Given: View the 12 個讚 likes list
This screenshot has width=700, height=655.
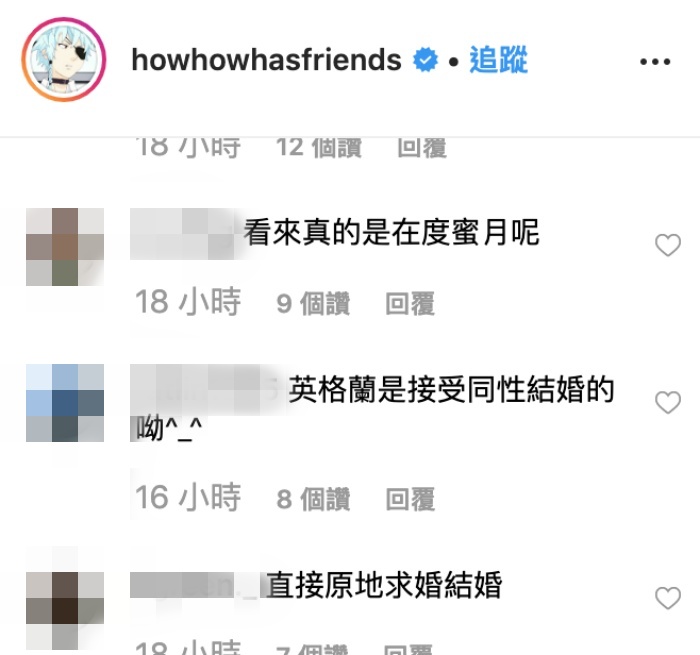Looking at the screenshot, I should [318, 147].
